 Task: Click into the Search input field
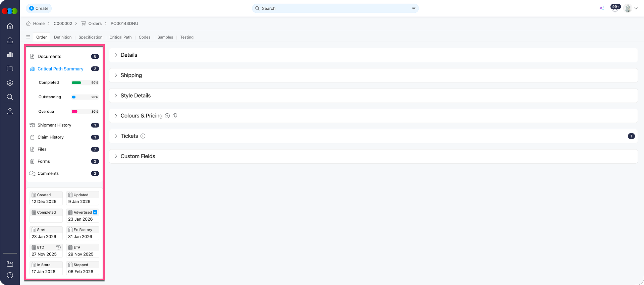click(x=335, y=8)
